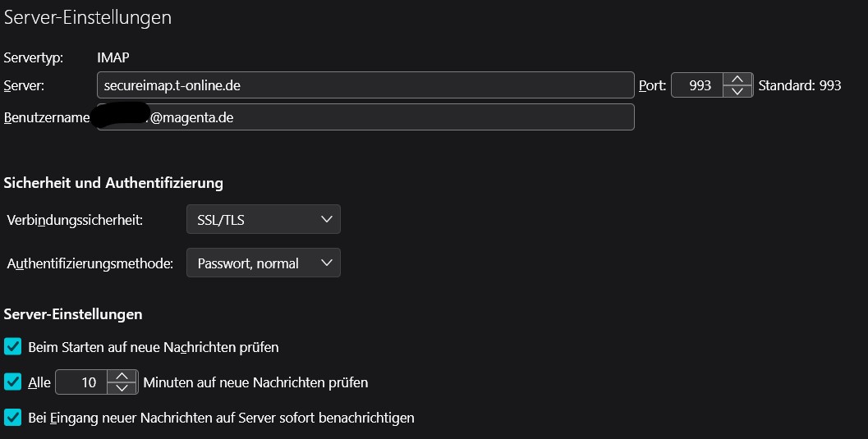
Task: Click the server field with secureimap.t-online.de
Action: click(365, 85)
